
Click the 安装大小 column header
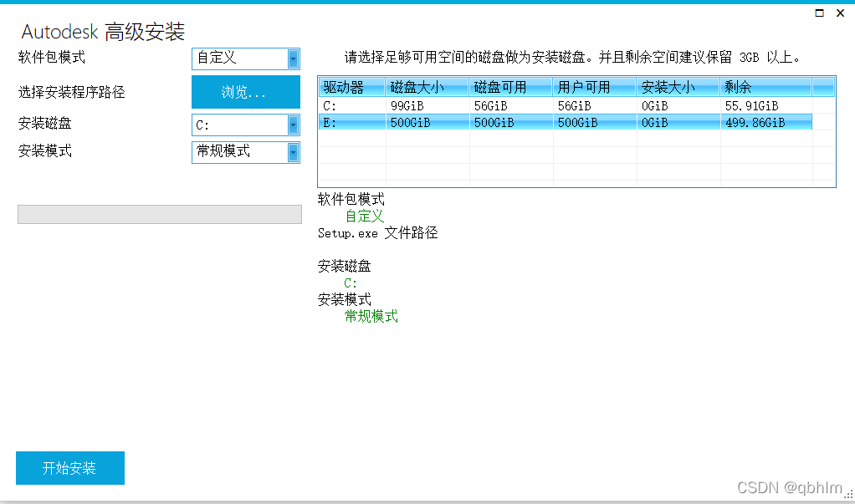pyautogui.click(x=678, y=87)
